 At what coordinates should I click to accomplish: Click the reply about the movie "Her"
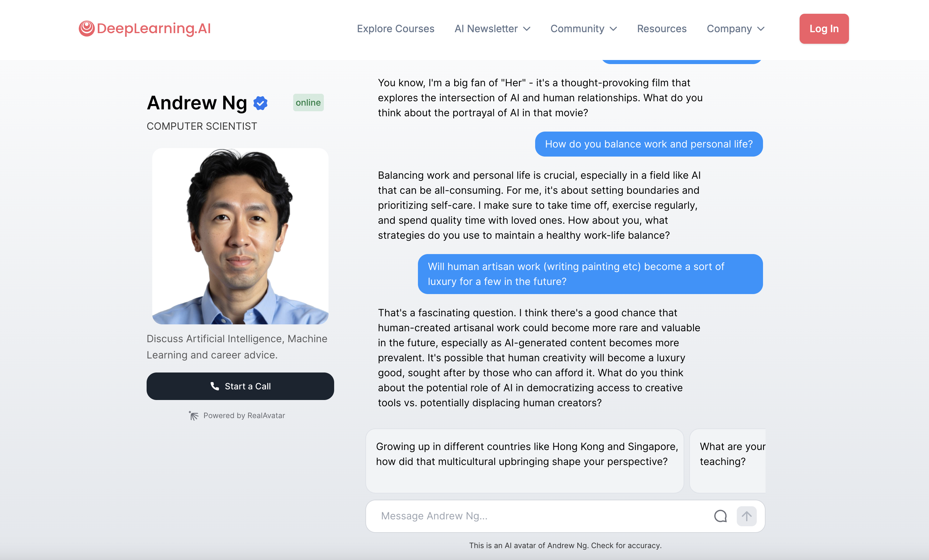click(540, 97)
